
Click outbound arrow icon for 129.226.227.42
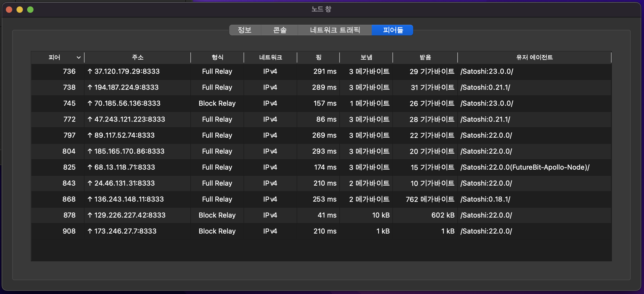click(x=90, y=215)
